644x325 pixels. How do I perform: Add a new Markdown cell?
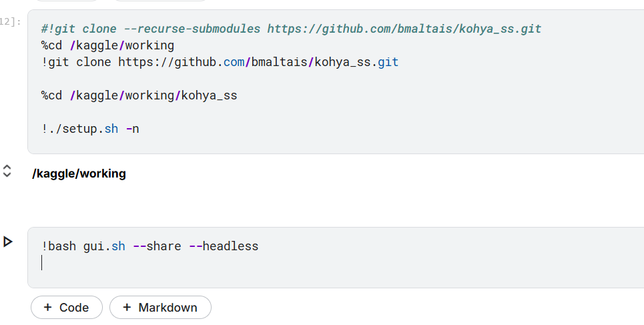(x=160, y=308)
